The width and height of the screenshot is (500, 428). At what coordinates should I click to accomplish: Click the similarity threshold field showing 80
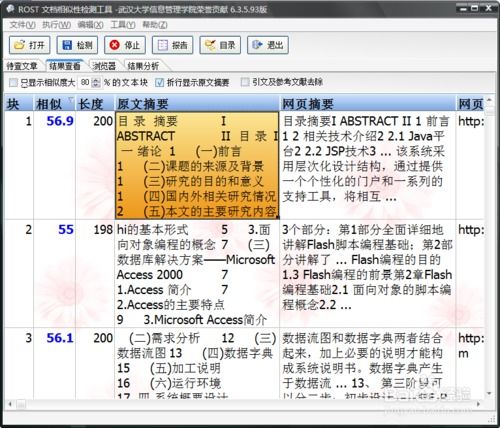click(x=85, y=82)
